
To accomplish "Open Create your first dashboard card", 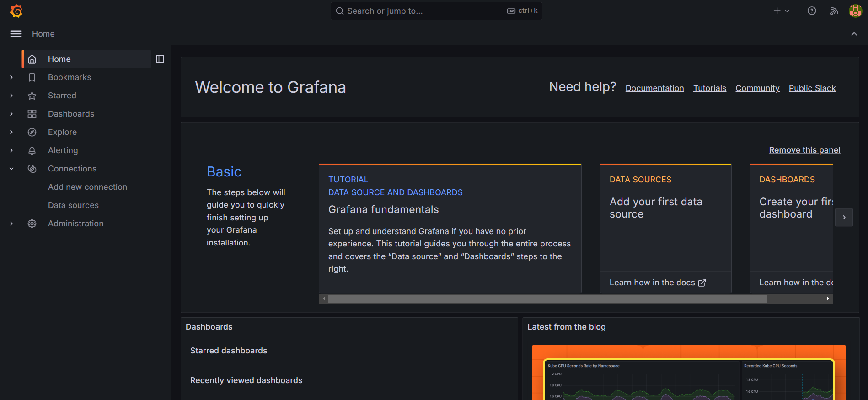I will point(792,229).
